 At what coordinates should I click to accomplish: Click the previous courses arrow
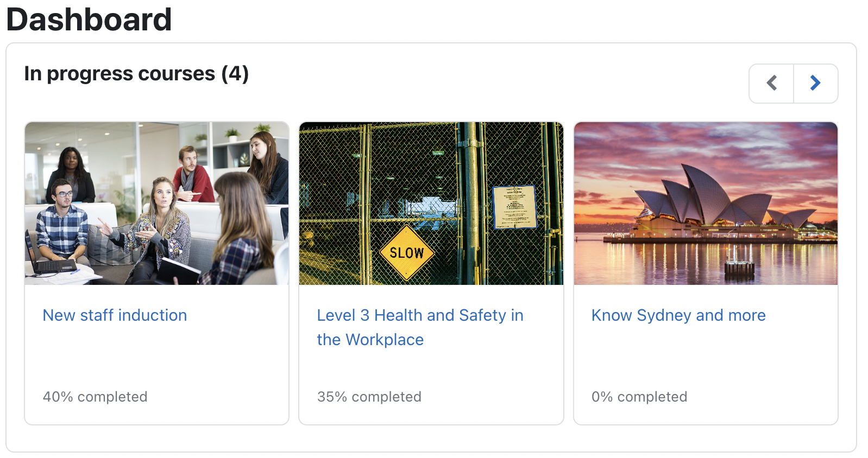771,83
